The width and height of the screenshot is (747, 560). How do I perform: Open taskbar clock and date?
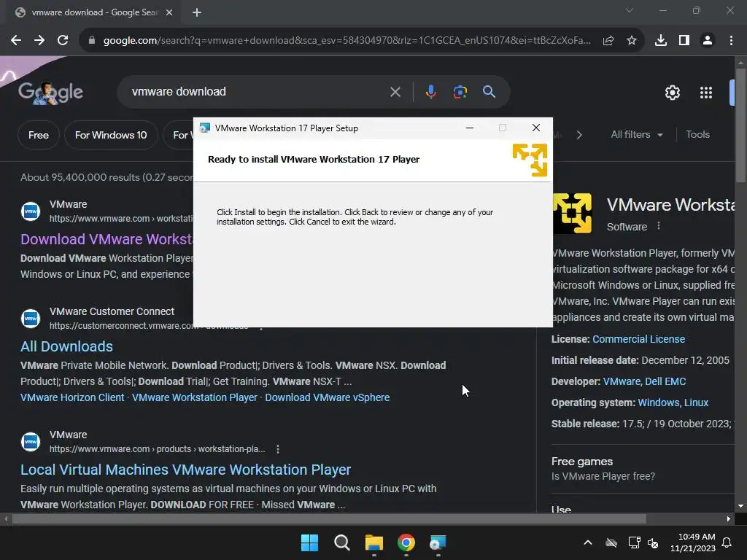point(694,542)
